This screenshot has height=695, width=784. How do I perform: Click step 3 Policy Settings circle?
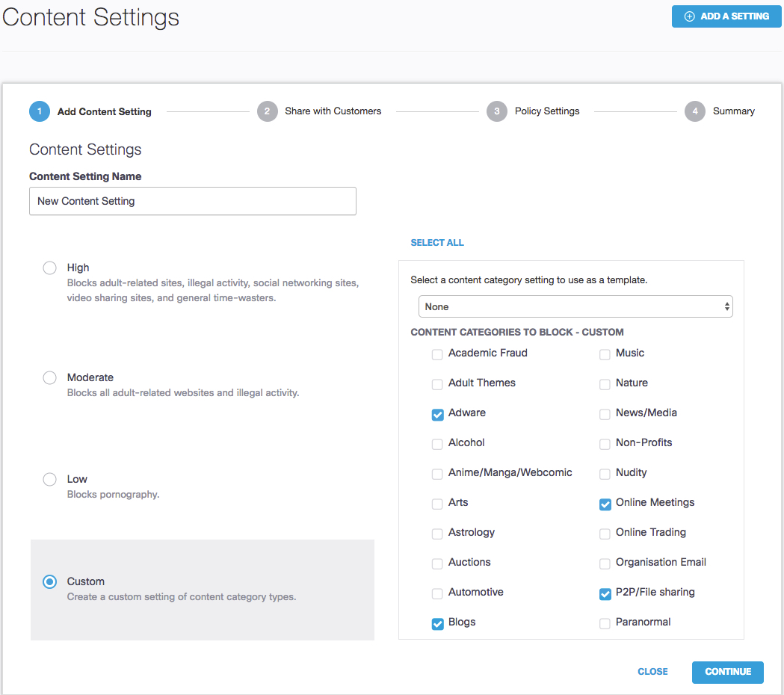[497, 111]
